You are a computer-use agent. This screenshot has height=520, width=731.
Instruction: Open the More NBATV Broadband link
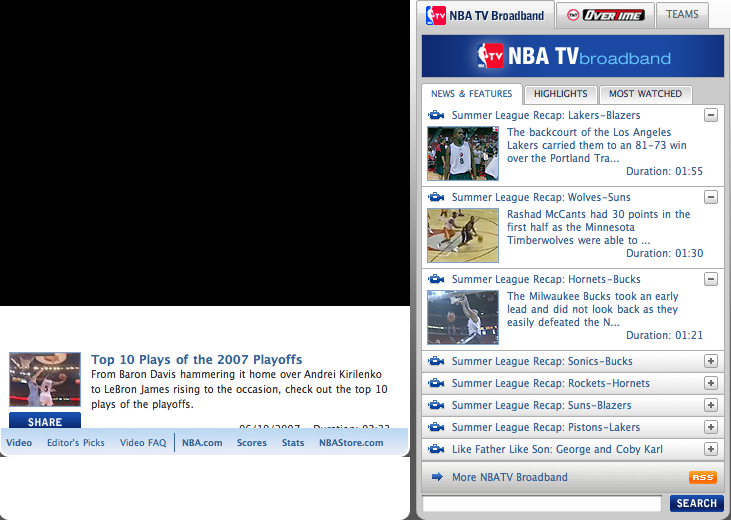point(510,477)
